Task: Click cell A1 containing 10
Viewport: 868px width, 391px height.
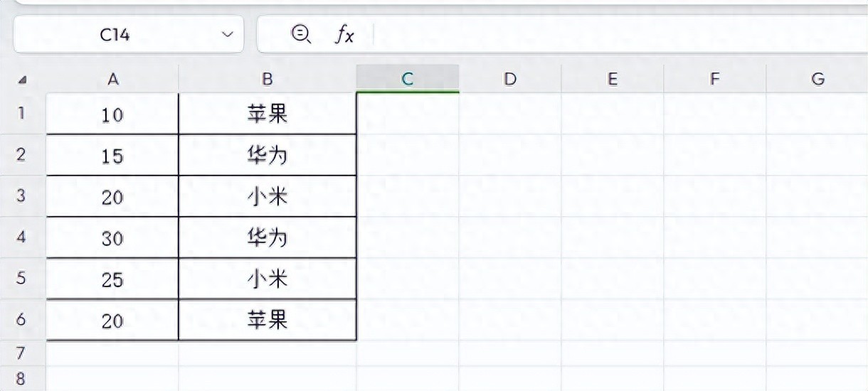Action: (x=112, y=114)
